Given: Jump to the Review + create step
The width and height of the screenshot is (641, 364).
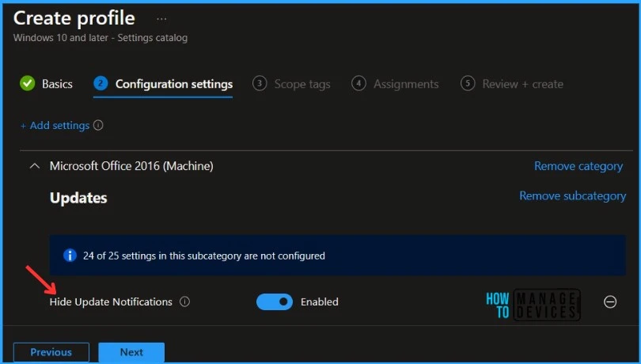Looking at the screenshot, I should 522,84.
